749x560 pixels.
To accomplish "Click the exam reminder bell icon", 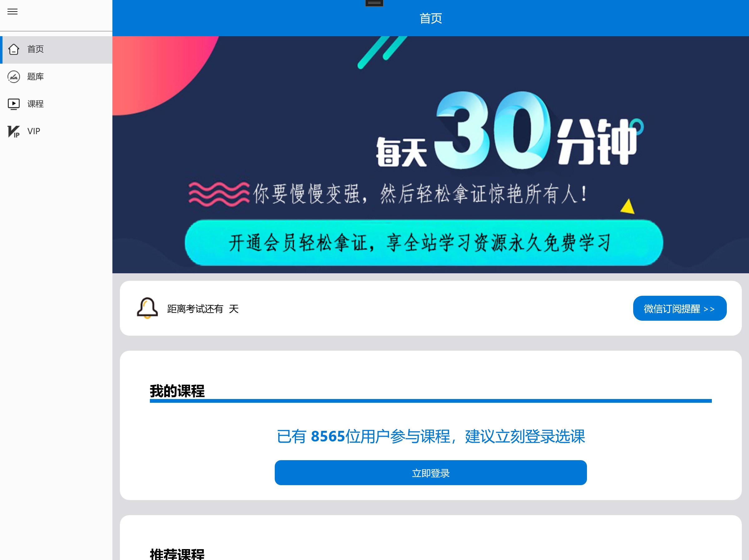I will pos(147,308).
